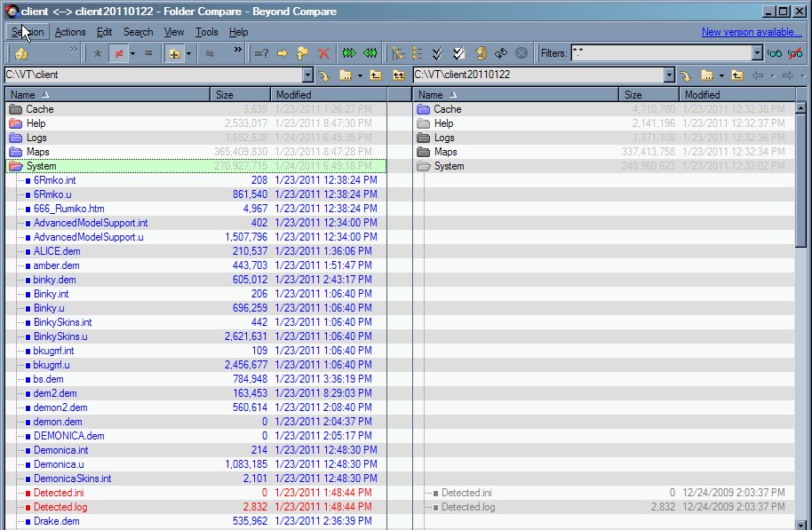Open the Show Differences dropdown arrow

point(133,54)
